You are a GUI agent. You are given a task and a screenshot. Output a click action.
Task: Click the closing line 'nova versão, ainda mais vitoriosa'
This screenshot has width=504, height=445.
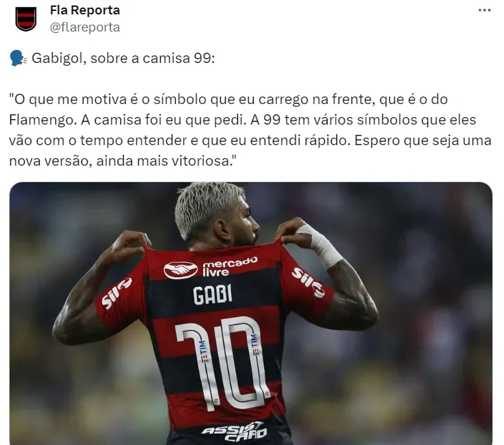[x=123, y=161]
